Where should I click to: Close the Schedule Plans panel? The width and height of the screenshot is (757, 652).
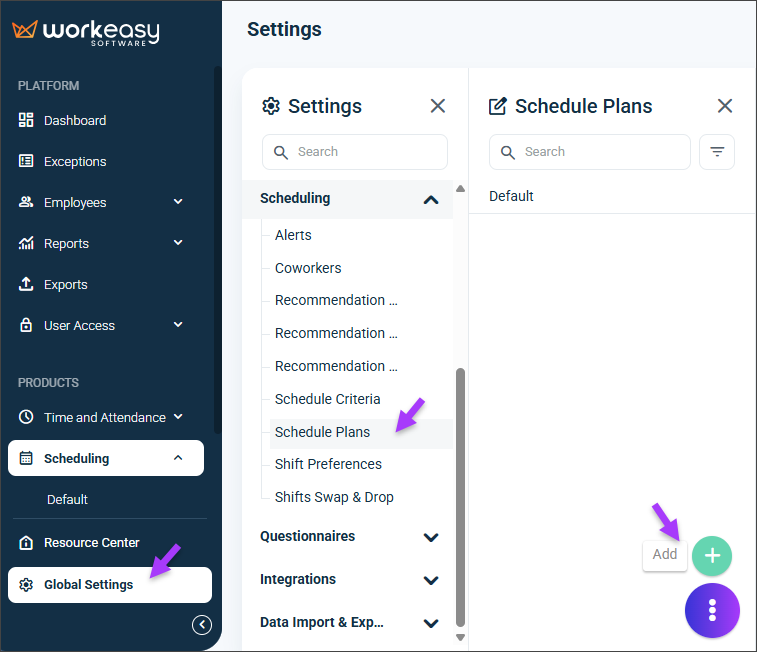[x=725, y=106]
